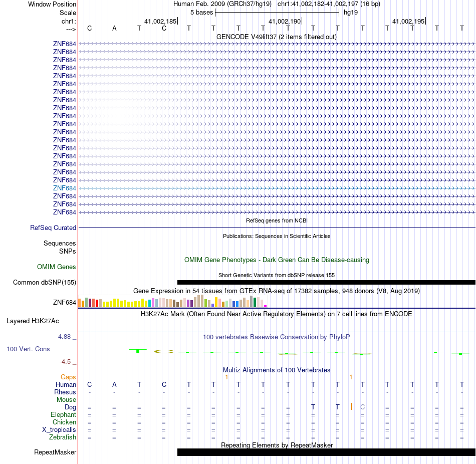Viewport: 476px width, 464px height.
Task: Click the Human species label
Action: pos(66,385)
